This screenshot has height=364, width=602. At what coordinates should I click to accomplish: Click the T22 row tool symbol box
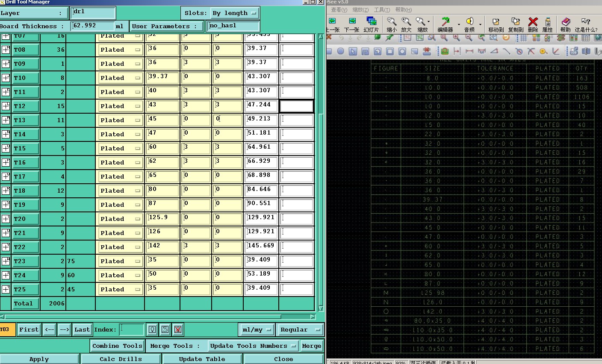pyautogui.click(x=6, y=247)
